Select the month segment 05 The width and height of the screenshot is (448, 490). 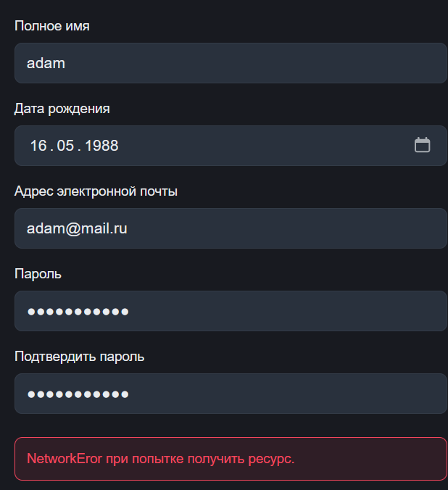click(65, 146)
